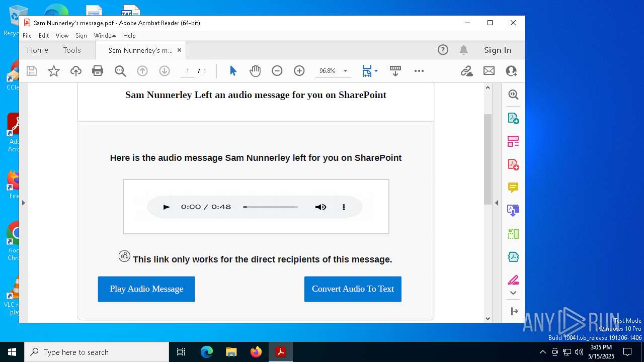
Task: Open Microsoft Edge from the taskbar
Action: 207,352
